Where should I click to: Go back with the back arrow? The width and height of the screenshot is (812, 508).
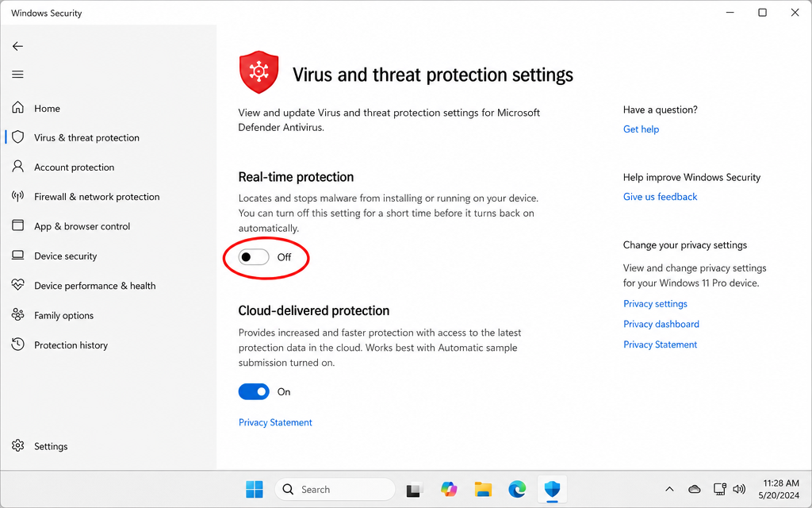(x=17, y=46)
